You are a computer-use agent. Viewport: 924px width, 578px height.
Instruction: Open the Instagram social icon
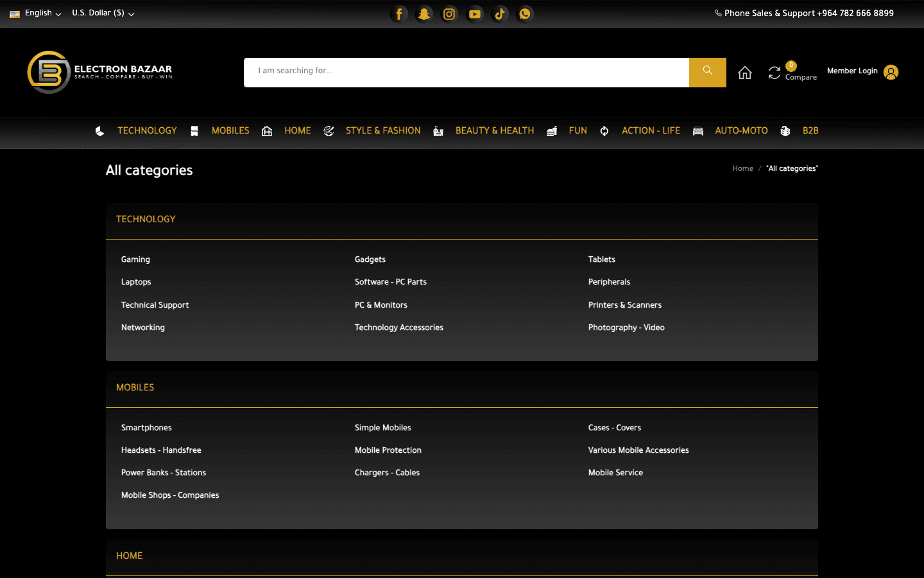coord(449,13)
